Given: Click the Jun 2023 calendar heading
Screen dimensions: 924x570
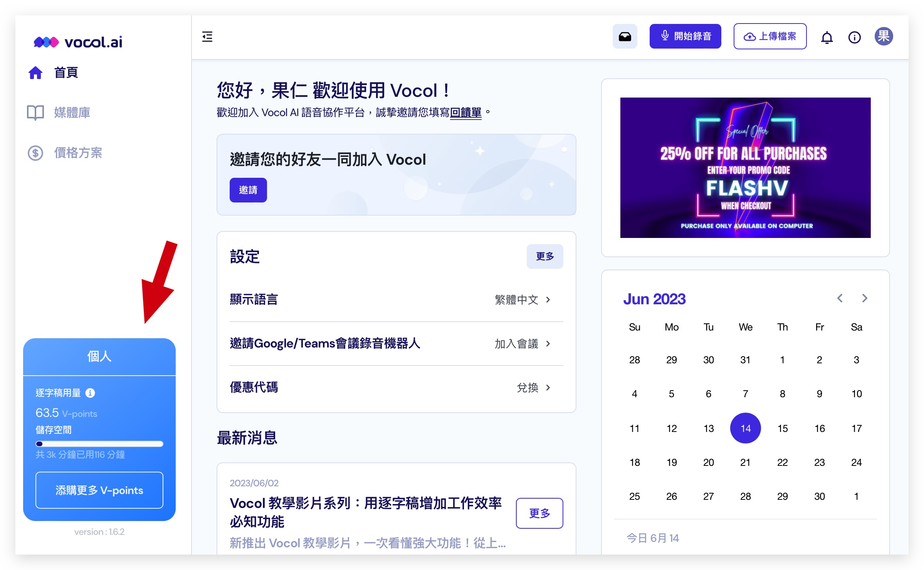Looking at the screenshot, I should (x=654, y=299).
